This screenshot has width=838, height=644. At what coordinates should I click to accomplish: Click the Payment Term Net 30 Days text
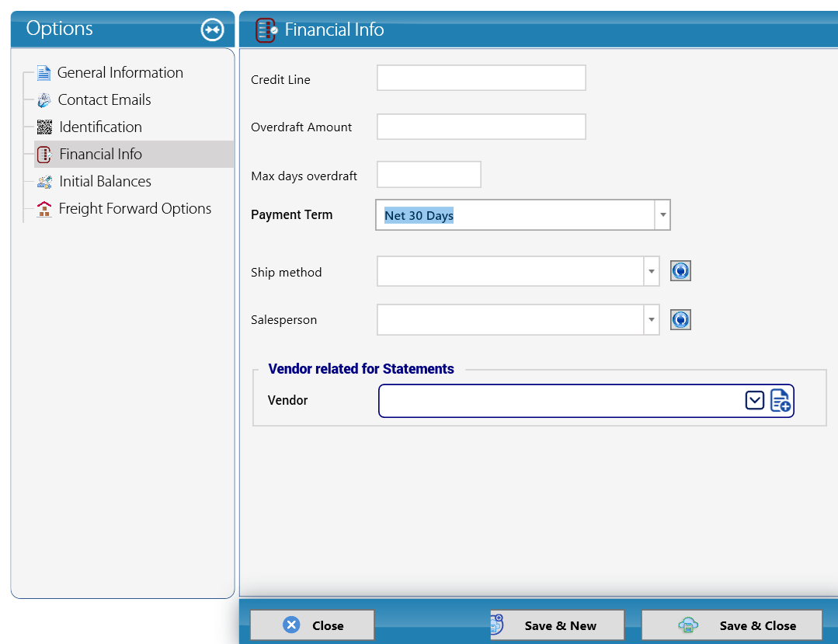(419, 215)
